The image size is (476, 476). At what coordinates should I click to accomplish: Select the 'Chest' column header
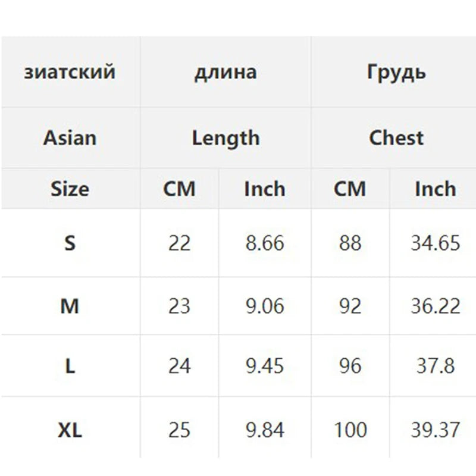click(396, 138)
